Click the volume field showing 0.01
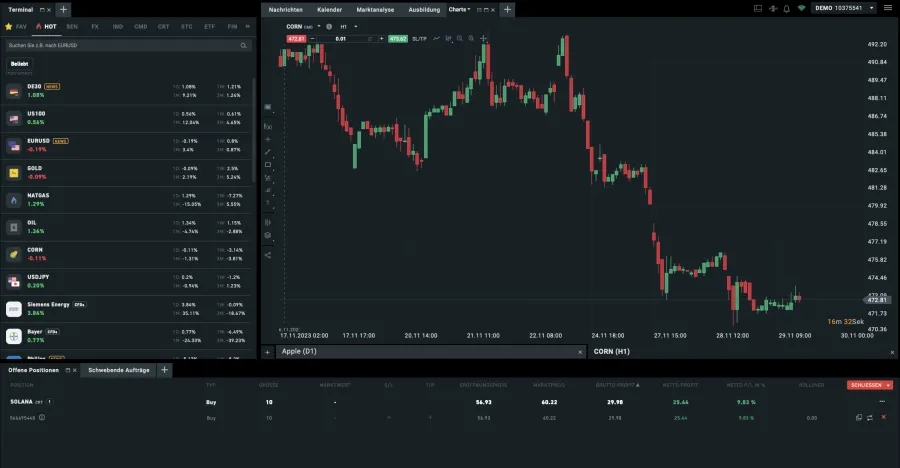Screen dimensions: 900x468 click(341, 38)
